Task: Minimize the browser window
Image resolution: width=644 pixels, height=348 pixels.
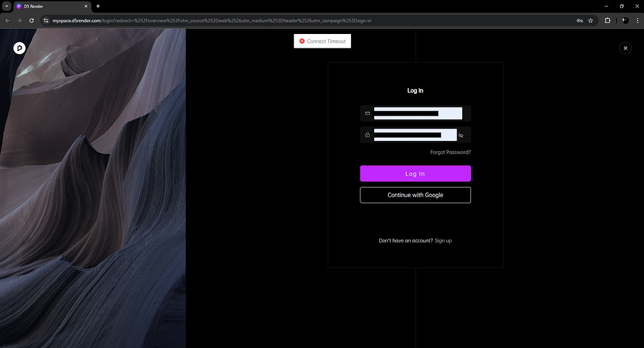Action: (x=606, y=6)
